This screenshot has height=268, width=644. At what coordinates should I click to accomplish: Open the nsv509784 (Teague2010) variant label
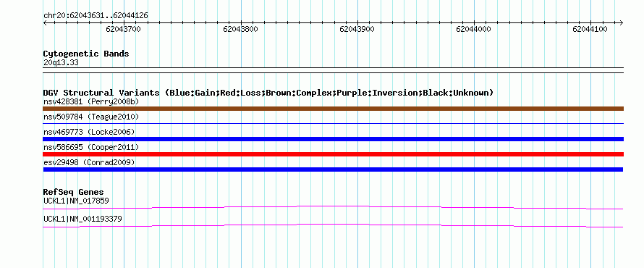(x=91, y=117)
